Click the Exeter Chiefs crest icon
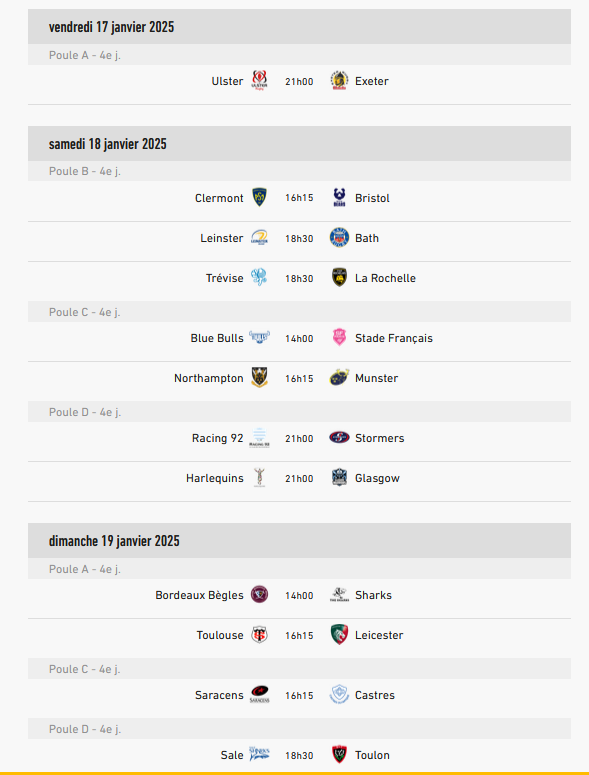 click(x=339, y=81)
